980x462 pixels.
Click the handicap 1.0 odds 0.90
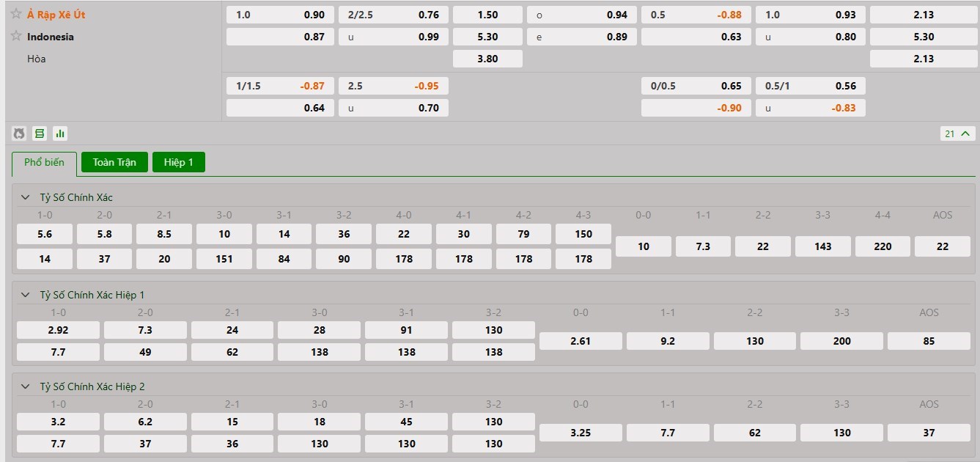click(x=280, y=15)
